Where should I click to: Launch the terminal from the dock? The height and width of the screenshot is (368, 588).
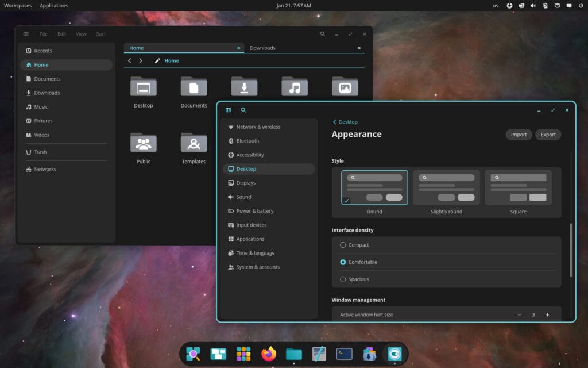tap(344, 354)
